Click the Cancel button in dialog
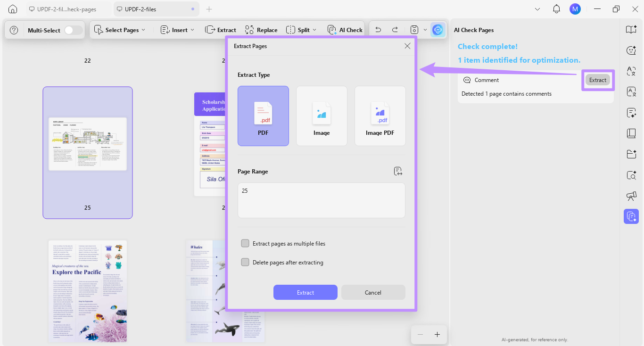 373,292
